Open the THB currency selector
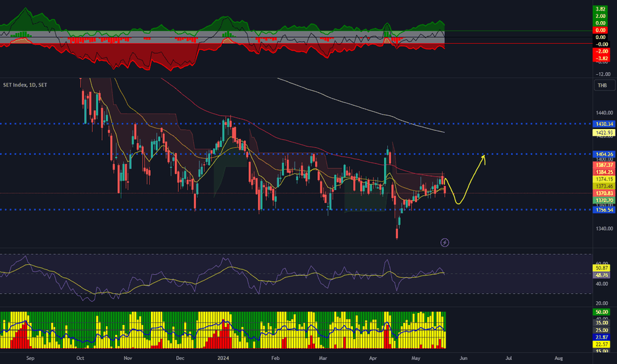The image size is (617, 364). tap(604, 85)
